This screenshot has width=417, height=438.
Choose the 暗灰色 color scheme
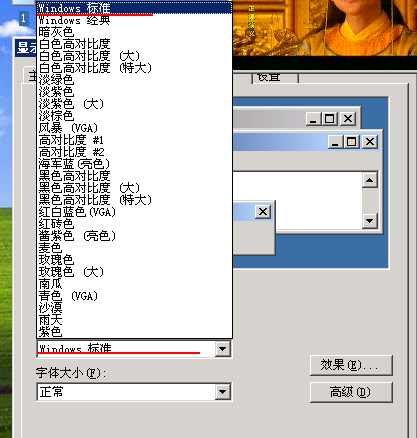pos(134,32)
